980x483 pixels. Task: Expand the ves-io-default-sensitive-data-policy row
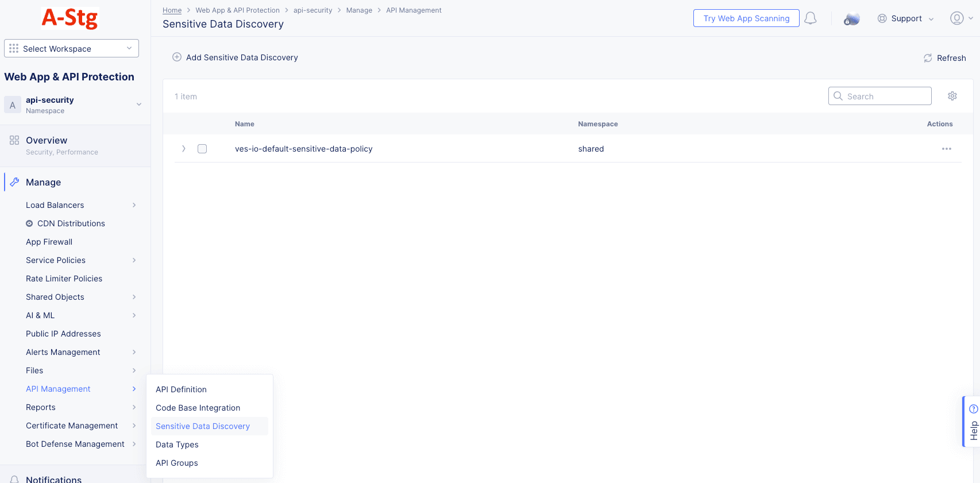tap(183, 149)
